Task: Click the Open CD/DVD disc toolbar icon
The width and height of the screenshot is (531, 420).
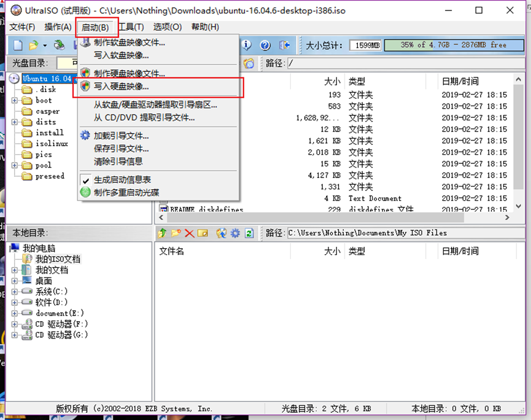Action: pyautogui.click(x=60, y=45)
